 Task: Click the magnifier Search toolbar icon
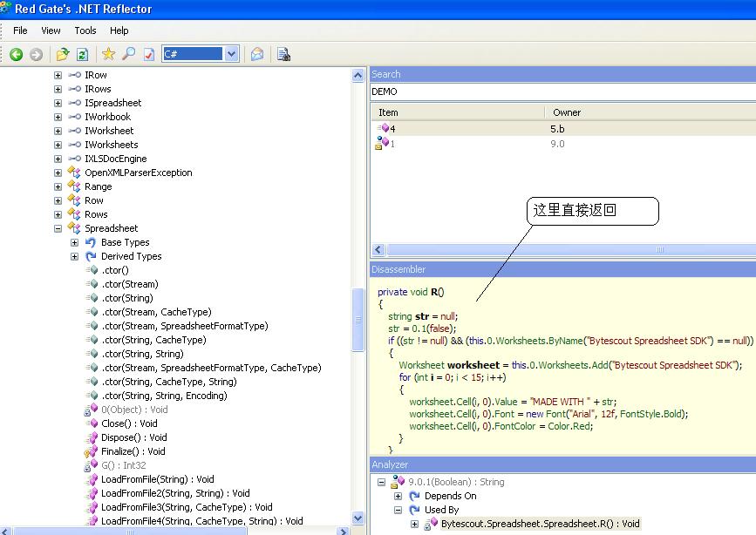(128, 54)
